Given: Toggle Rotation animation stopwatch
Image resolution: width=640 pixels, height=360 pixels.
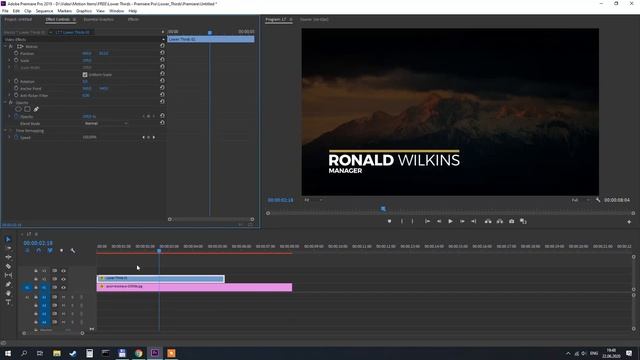Looking at the screenshot, I should [16, 81].
